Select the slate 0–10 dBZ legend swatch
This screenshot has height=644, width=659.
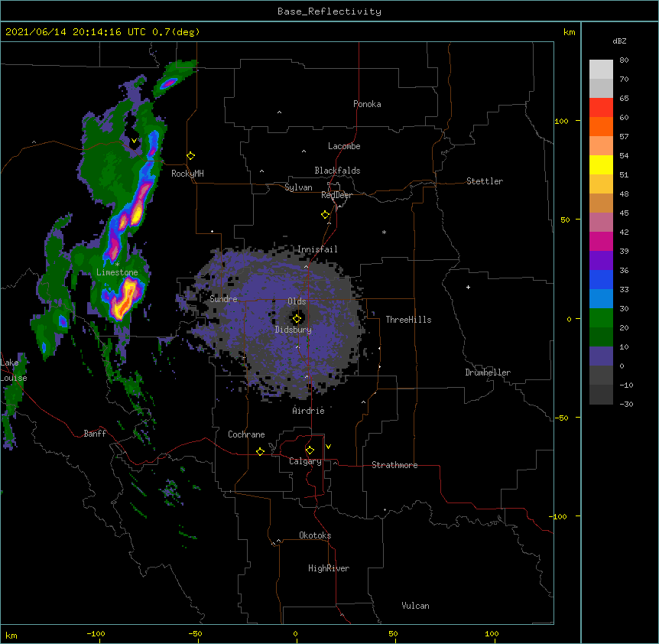click(601, 356)
